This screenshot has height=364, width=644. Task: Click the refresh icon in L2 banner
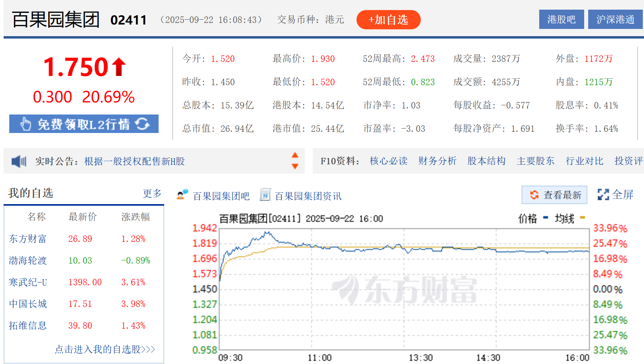coord(142,124)
